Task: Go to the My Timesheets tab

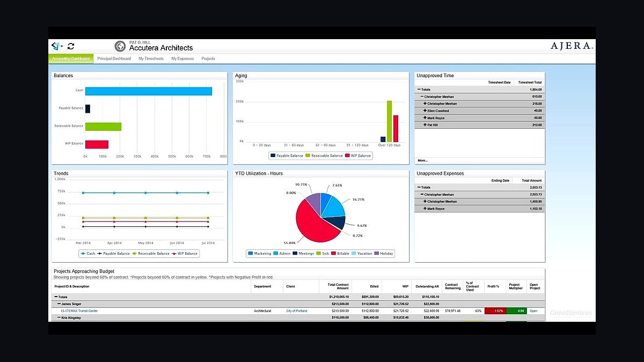Action: click(x=151, y=58)
